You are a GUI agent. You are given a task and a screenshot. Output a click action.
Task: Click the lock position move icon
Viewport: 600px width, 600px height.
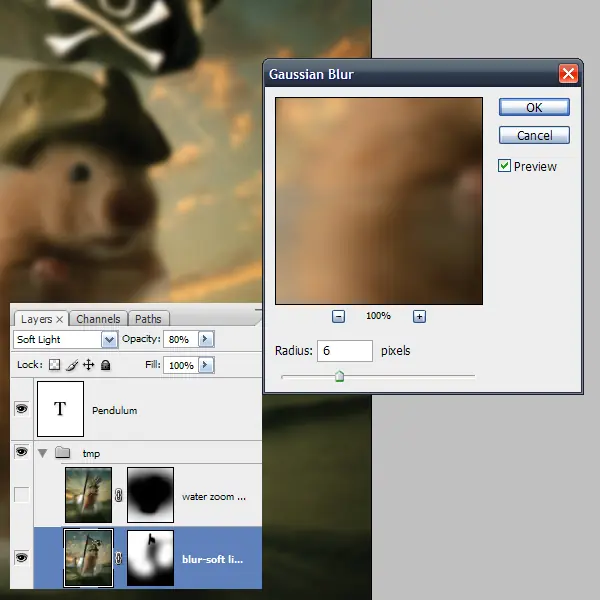coord(88,365)
